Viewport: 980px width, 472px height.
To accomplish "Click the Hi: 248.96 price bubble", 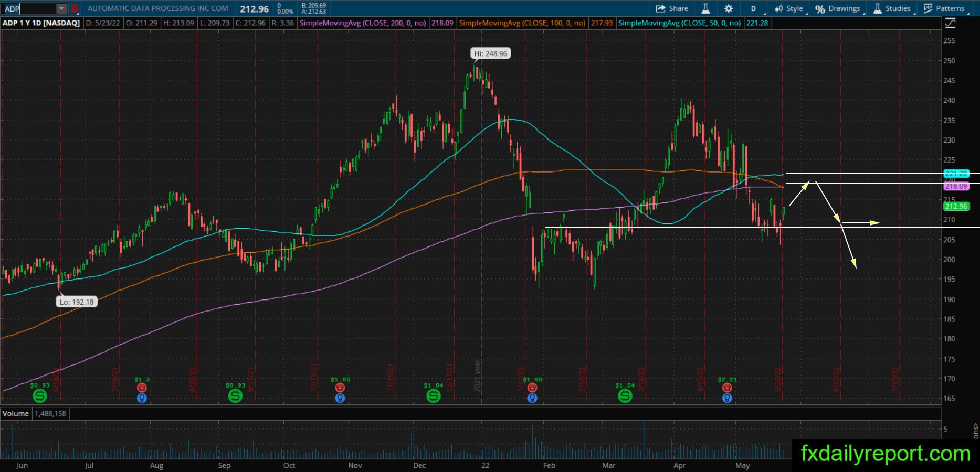I will coord(491,53).
